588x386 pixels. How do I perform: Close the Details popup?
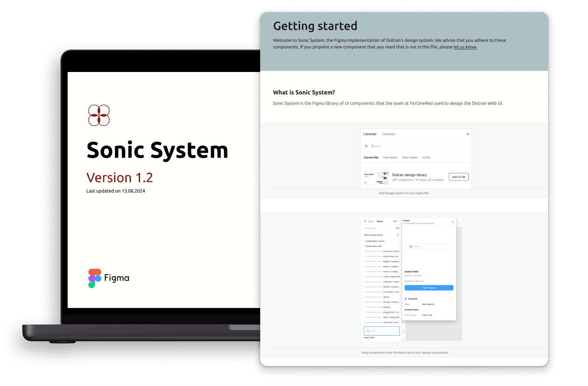[453, 222]
